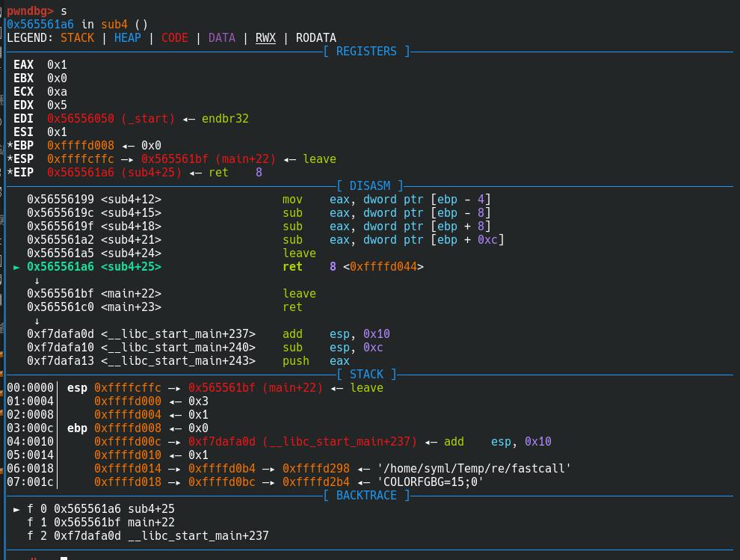Click the asterisk marker beside EBP

pos(10,146)
